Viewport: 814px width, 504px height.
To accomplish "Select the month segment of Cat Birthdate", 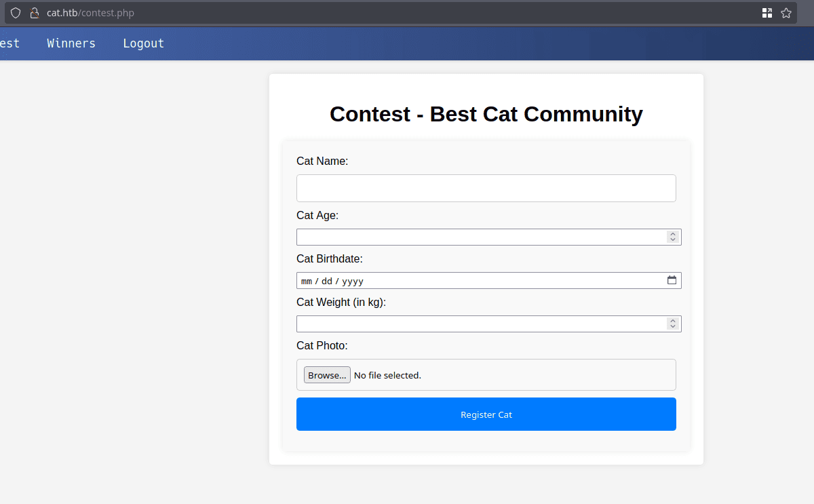I will pyautogui.click(x=307, y=281).
